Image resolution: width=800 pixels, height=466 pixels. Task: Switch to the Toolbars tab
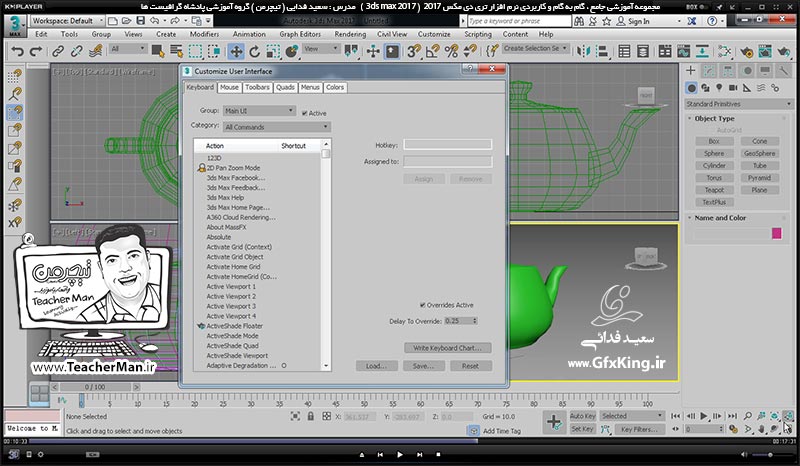coord(257,87)
